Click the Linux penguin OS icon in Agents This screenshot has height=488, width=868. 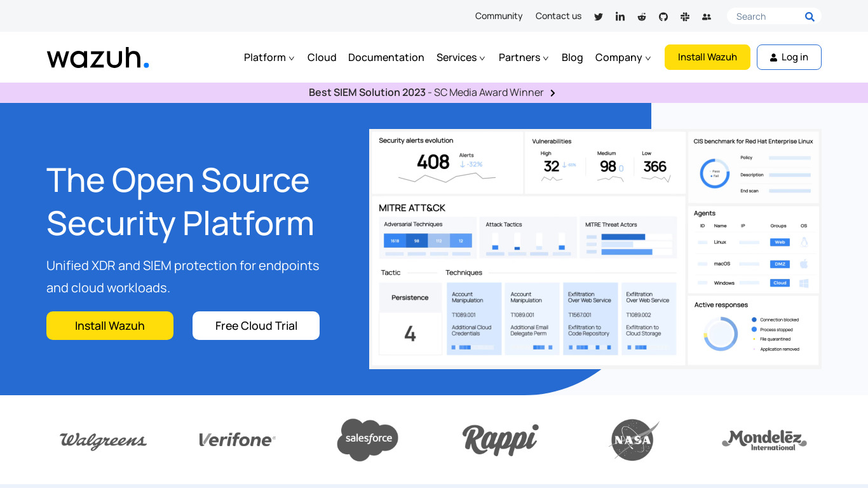pos(804,242)
